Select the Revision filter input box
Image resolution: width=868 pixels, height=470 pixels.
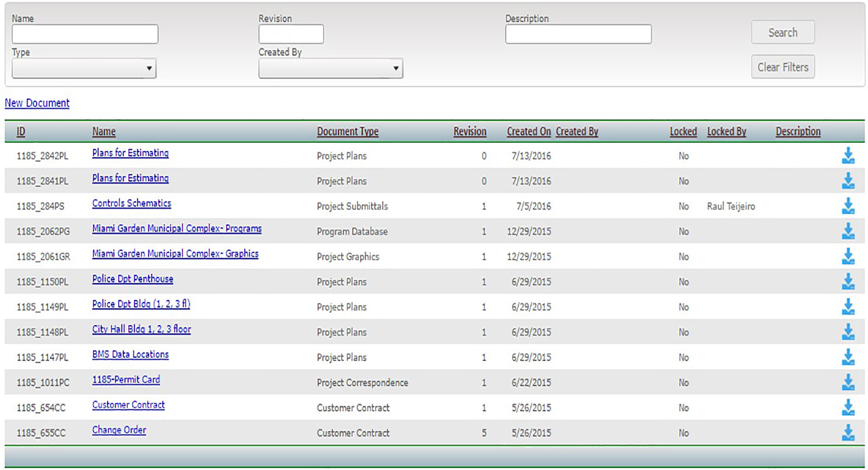pyautogui.click(x=291, y=34)
